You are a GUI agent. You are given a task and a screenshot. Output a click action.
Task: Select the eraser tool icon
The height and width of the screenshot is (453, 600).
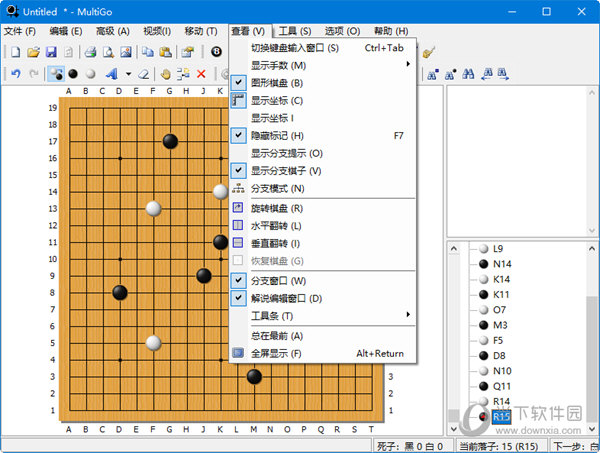(x=143, y=73)
